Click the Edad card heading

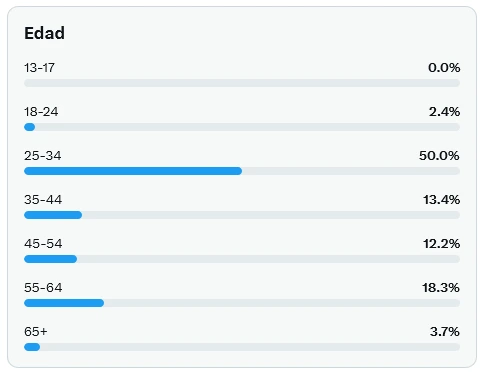pos(44,33)
